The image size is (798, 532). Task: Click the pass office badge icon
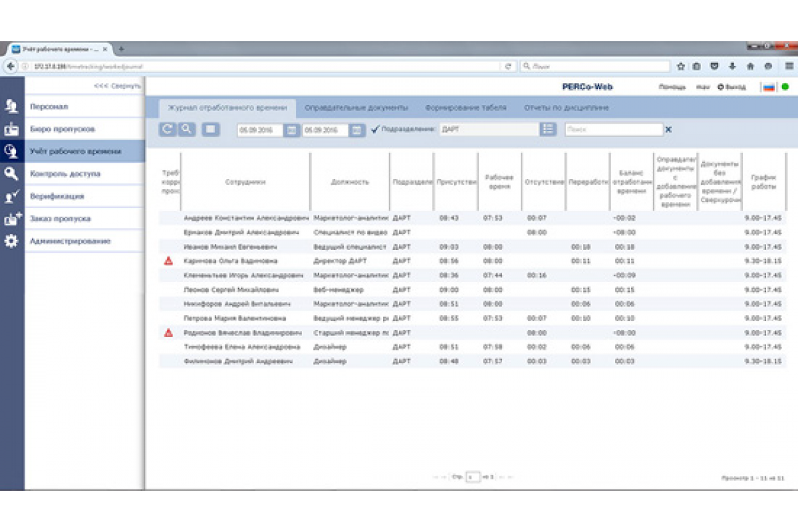click(x=11, y=129)
